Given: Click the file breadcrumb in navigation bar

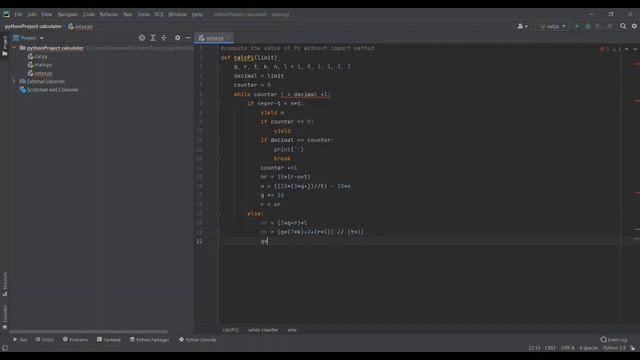Looking at the screenshot, I should click(80, 27).
